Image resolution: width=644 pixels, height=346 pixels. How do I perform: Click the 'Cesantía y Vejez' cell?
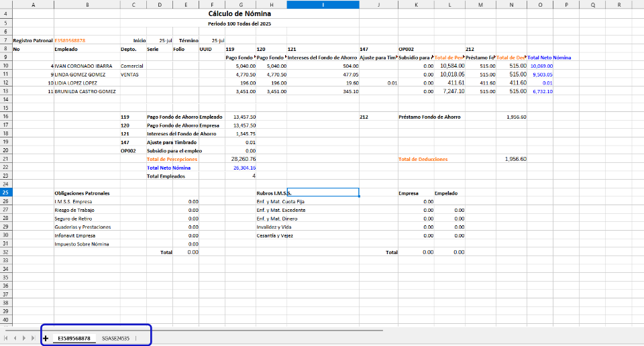click(x=275, y=235)
